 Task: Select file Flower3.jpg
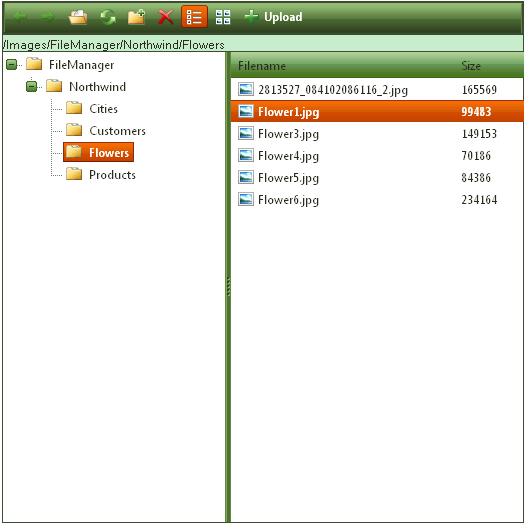377,134
